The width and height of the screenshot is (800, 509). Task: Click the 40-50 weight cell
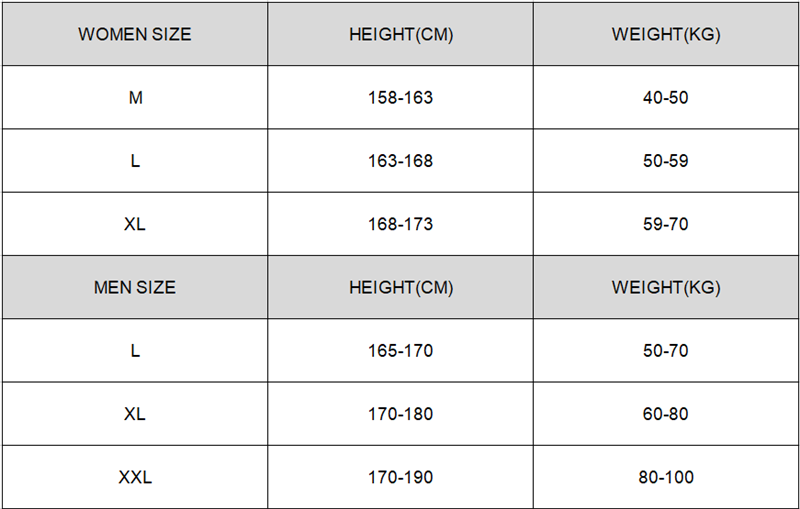666,98
